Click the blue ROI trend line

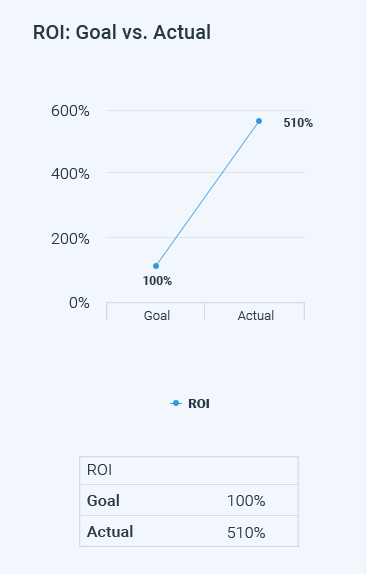pyautogui.click(x=207, y=193)
